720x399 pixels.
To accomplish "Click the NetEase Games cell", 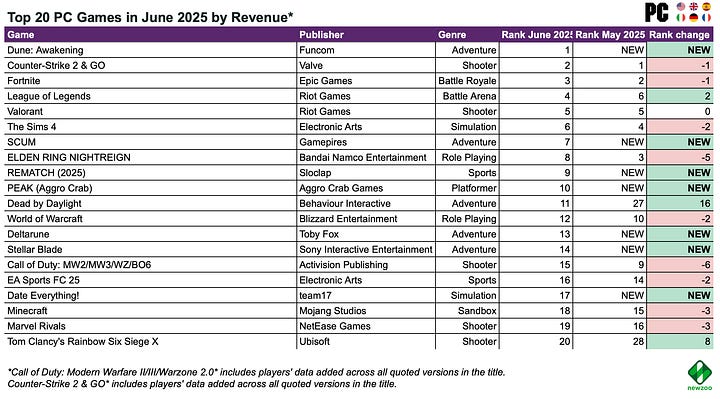I will click(x=366, y=326).
